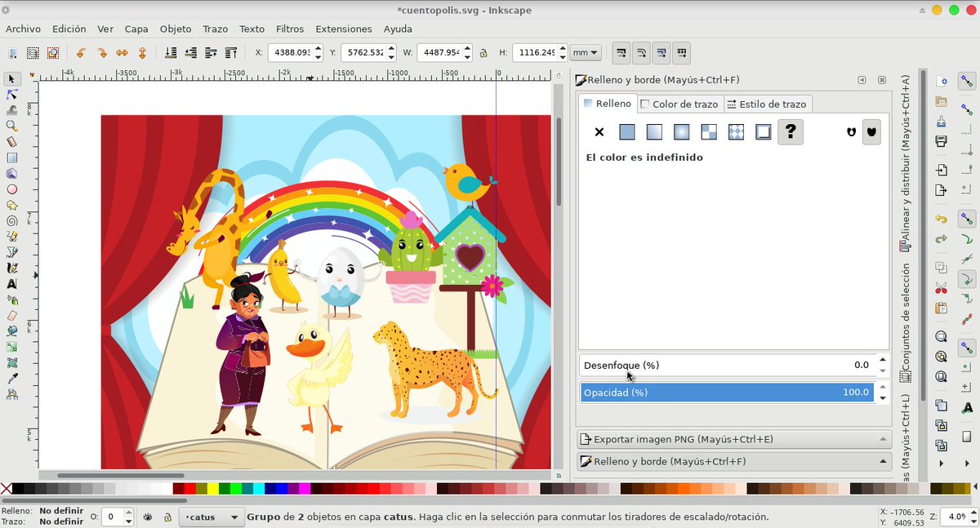Open the Extensiones menu

tap(344, 29)
